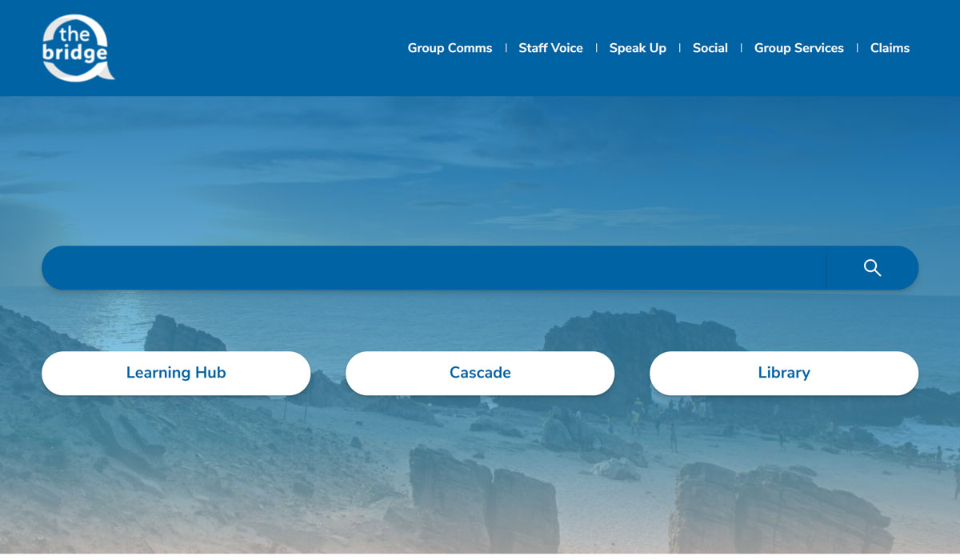
Task: Select Social in the top navigation
Action: pyautogui.click(x=710, y=48)
